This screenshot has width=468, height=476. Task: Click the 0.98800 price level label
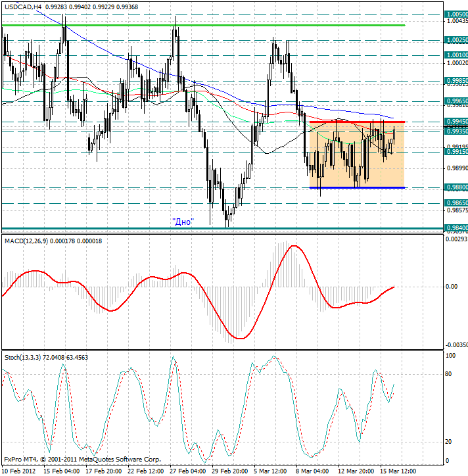(456, 187)
